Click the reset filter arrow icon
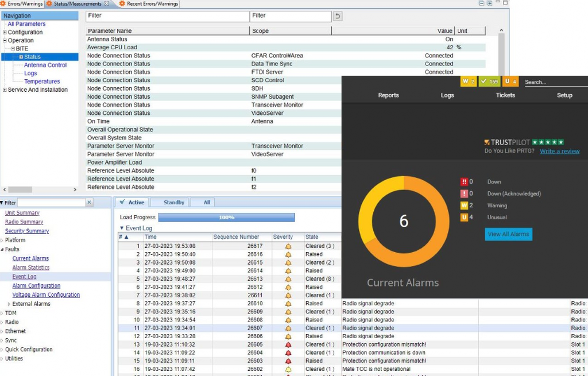The height and width of the screenshot is (376, 588). click(337, 17)
